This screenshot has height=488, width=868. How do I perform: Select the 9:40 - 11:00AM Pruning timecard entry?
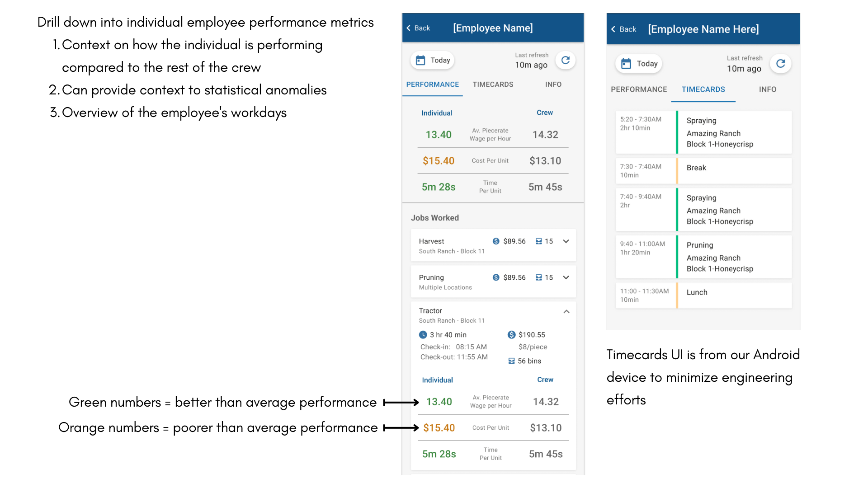(703, 257)
